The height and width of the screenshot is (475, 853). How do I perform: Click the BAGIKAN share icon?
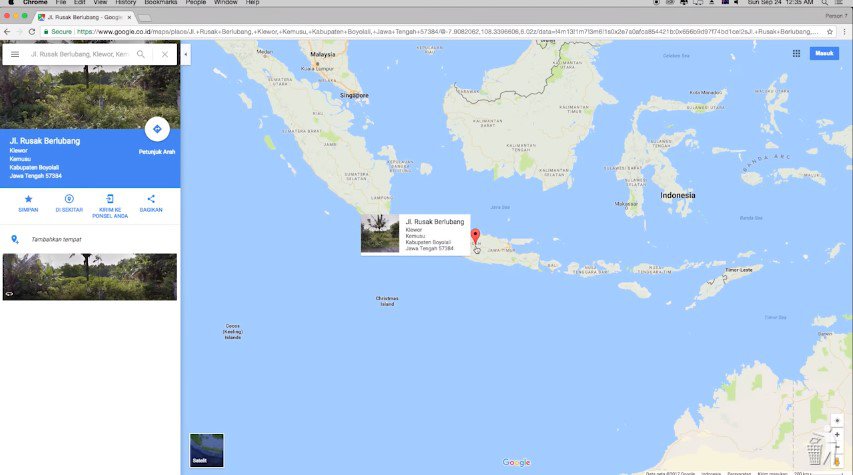pos(151,199)
